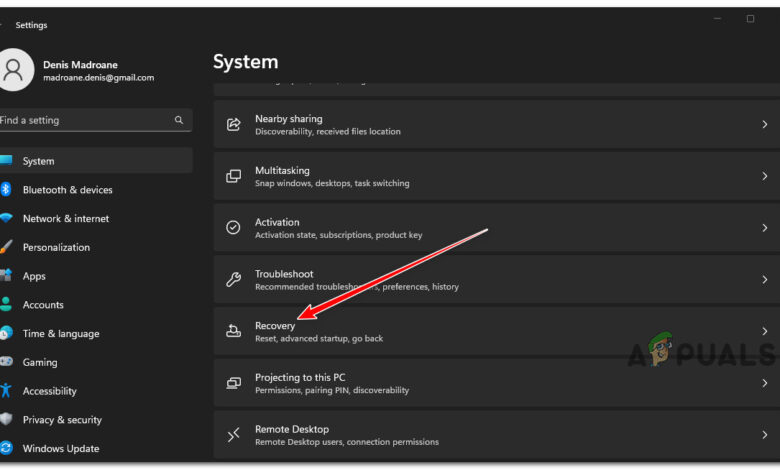Click the Personalization paintbrush icon
The width and height of the screenshot is (780, 470).
[x=6, y=247]
